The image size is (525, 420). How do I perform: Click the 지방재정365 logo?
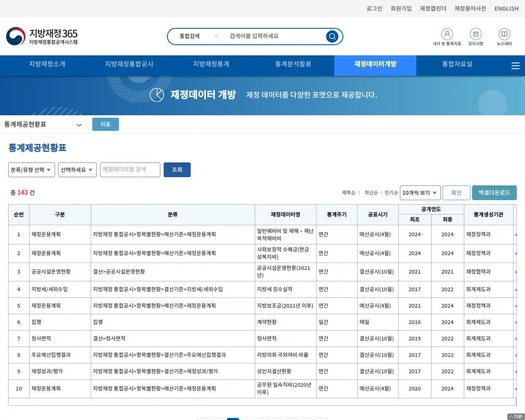tap(42, 36)
